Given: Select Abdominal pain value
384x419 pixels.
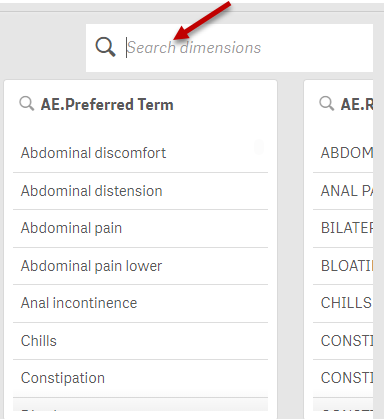Looking at the screenshot, I should coord(140,229).
